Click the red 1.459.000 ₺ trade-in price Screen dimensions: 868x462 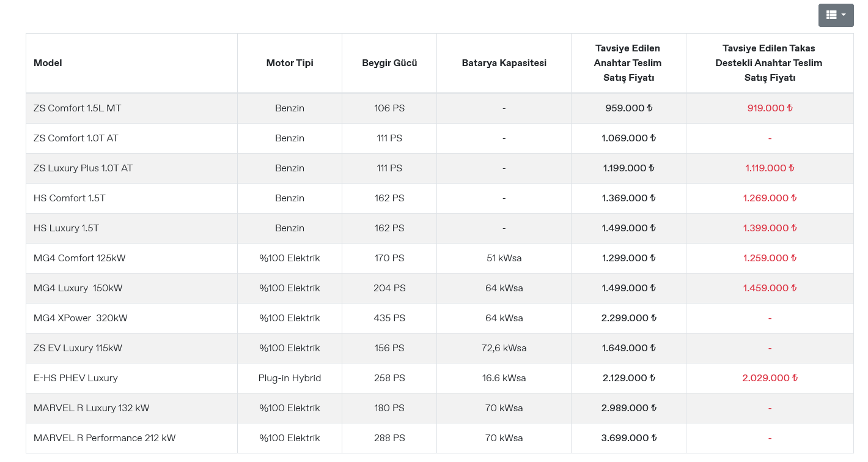(770, 288)
